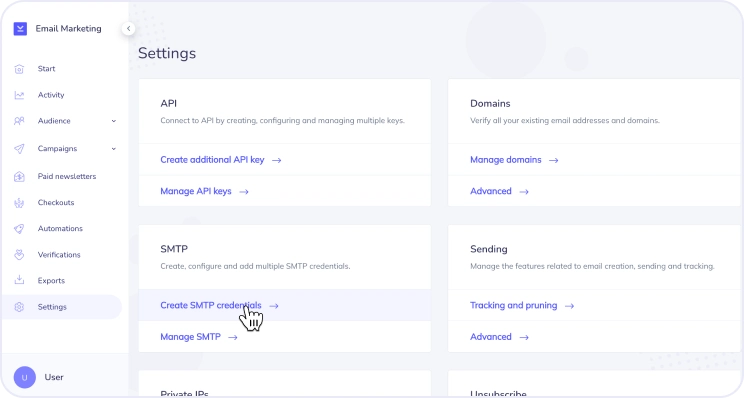This screenshot has height=398, width=744.
Task: Click 'Manage the features related to email' text
Action: tap(592, 266)
